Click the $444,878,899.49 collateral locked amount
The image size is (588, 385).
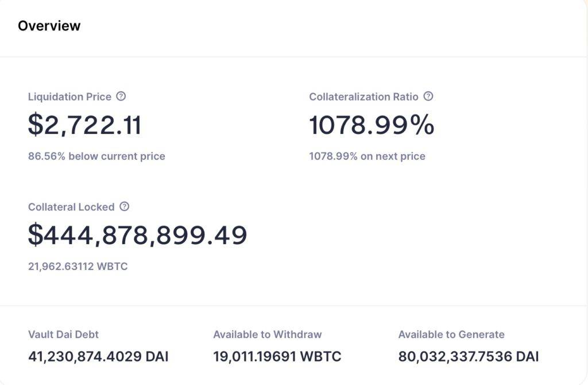(x=138, y=235)
